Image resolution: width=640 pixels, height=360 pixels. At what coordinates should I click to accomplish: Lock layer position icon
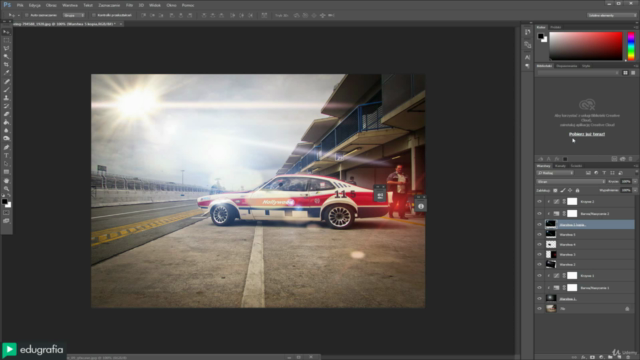570,190
